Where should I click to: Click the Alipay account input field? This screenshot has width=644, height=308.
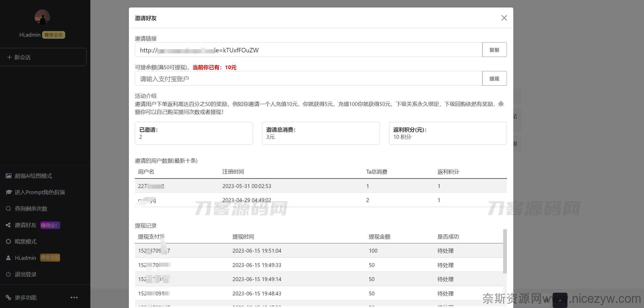pos(308,79)
